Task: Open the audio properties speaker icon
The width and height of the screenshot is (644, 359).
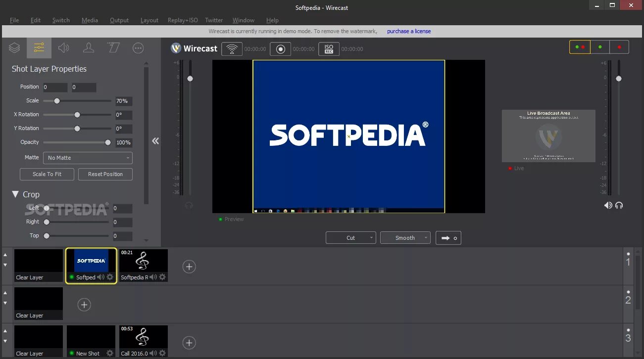Action: (x=63, y=48)
